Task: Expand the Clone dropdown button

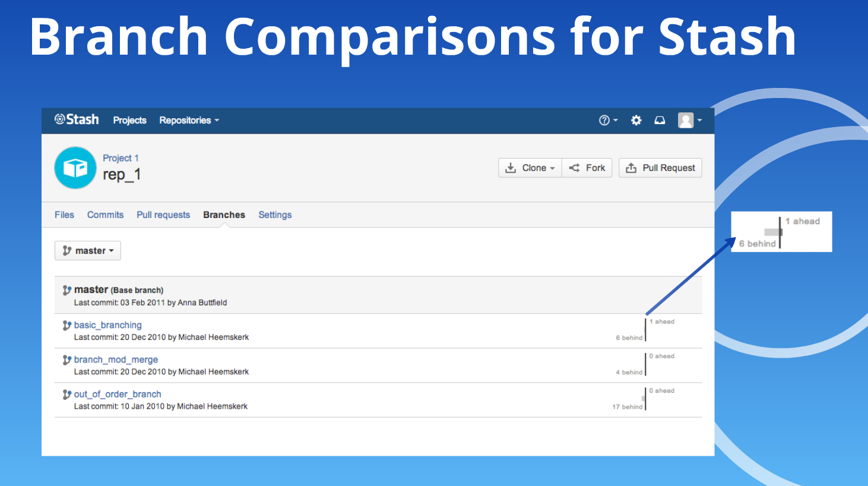Action: [x=530, y=168]
